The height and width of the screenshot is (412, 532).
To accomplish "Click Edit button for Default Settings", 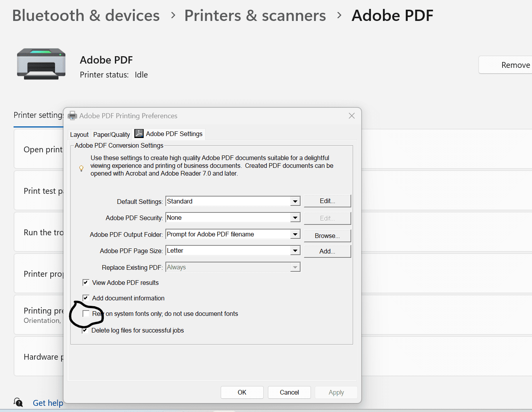I will pyautogui.click(x=327, y=201).
